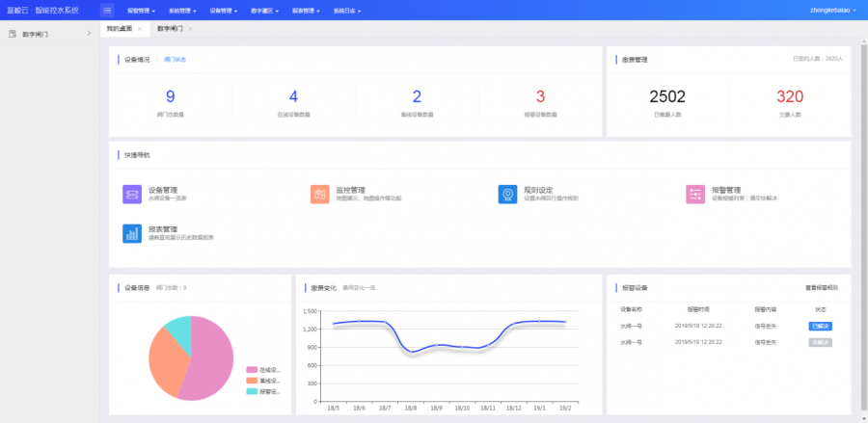Click the 闸门总数量 value 9
Image resolution: width=868 pixels, height=423 pixels.
(171, 96)
